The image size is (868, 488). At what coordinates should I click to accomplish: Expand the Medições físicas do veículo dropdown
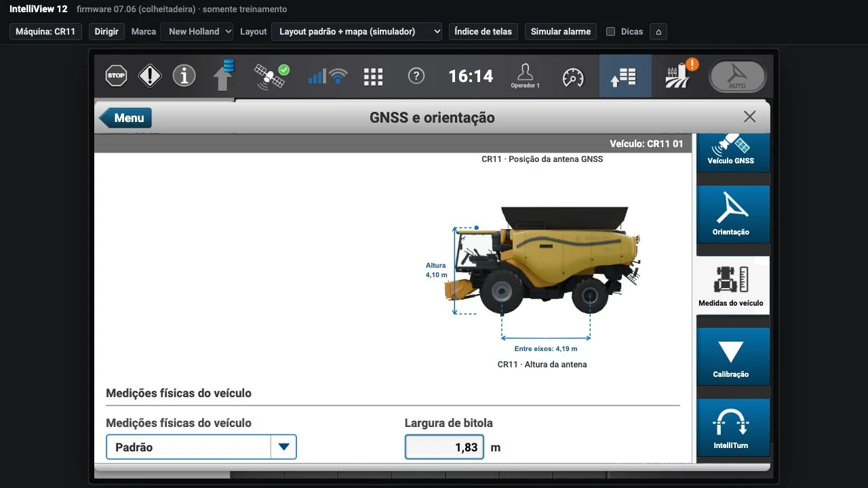point(201,447)
